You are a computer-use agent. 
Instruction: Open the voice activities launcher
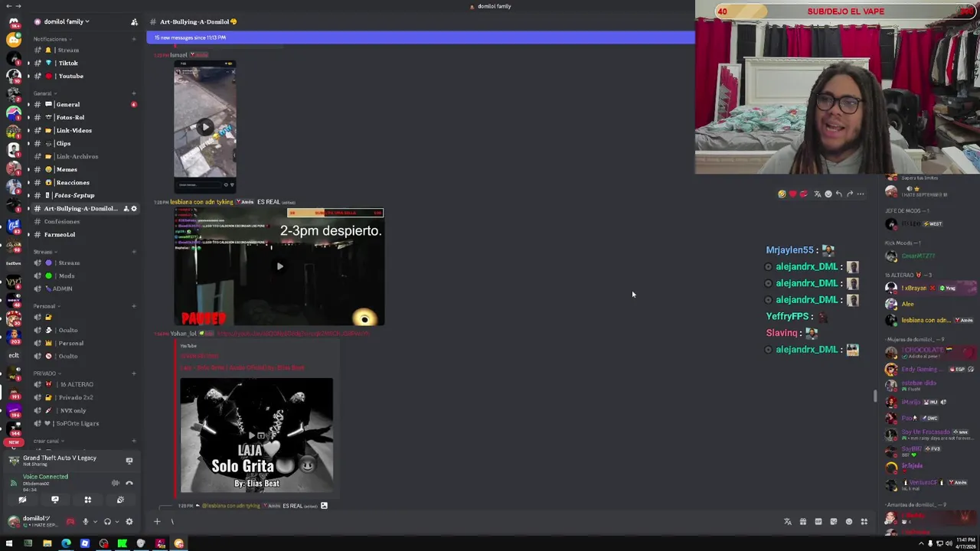[87, 500]
